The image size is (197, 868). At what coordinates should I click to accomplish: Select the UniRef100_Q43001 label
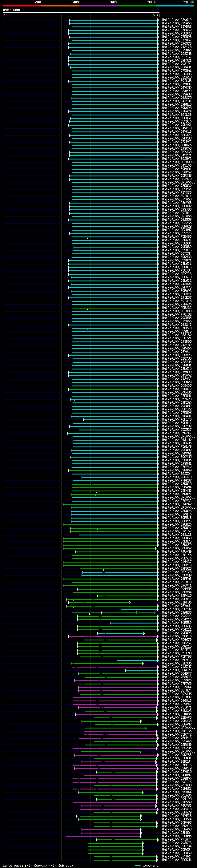[x=177, y=284]
